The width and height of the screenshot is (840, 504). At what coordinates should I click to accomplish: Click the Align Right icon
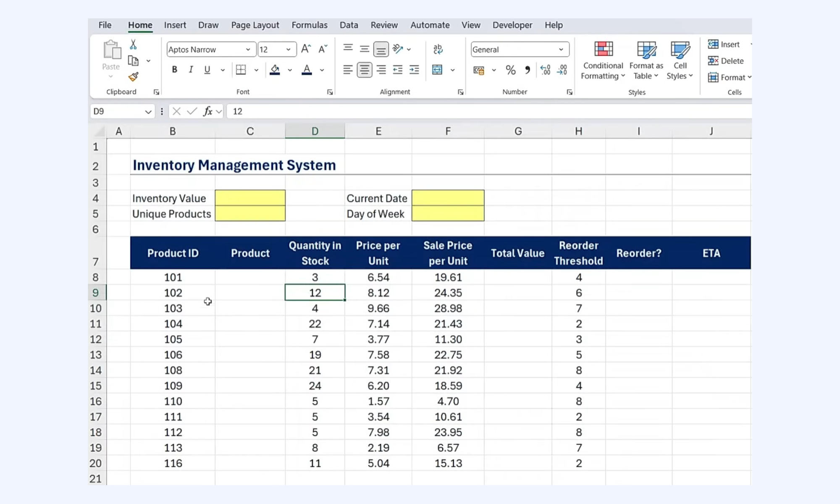tap(381, 70)
